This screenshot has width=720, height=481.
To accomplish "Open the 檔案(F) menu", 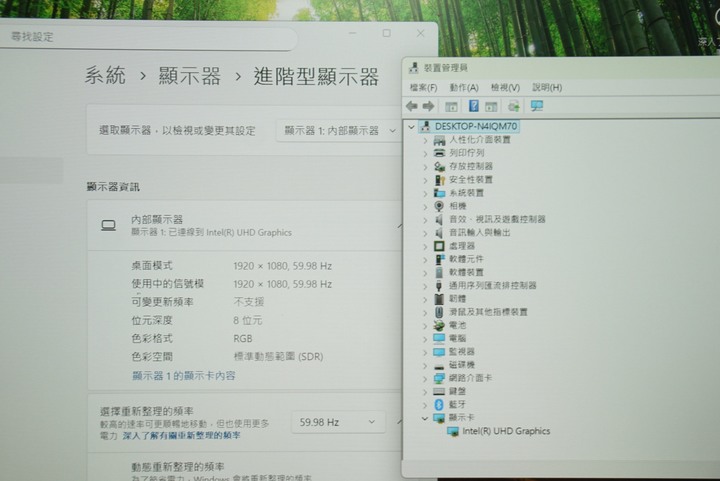I will pyautogui.click(x=423, y=88).
